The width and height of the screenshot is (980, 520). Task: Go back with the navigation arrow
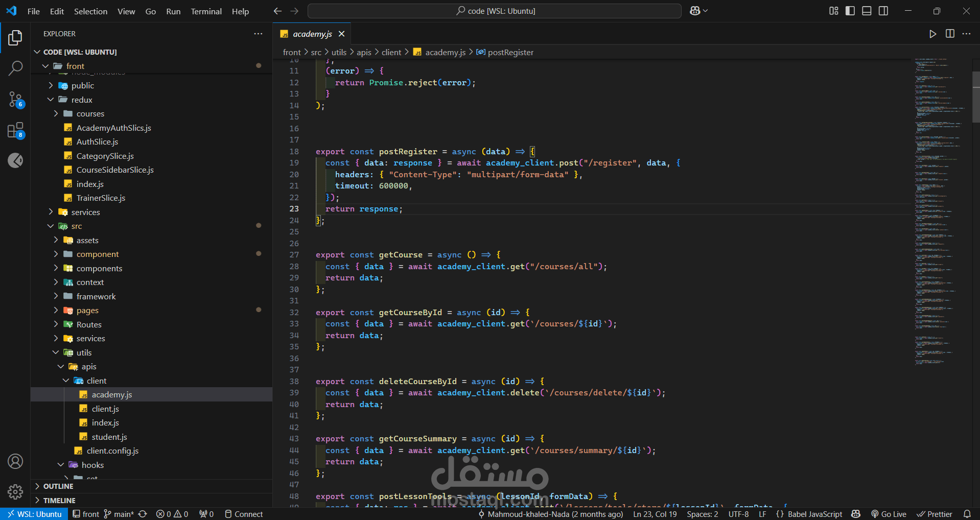click(277, 11)
